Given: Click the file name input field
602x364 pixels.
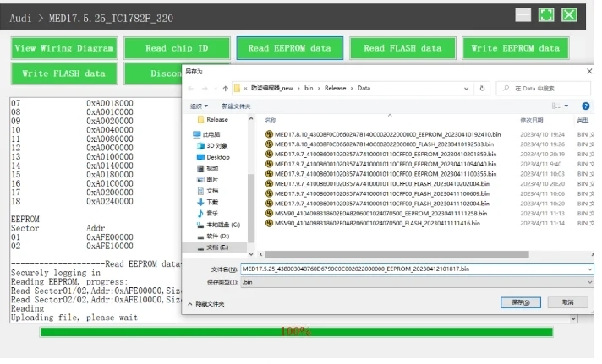Looking at the screenshot, I should (413, 269).
